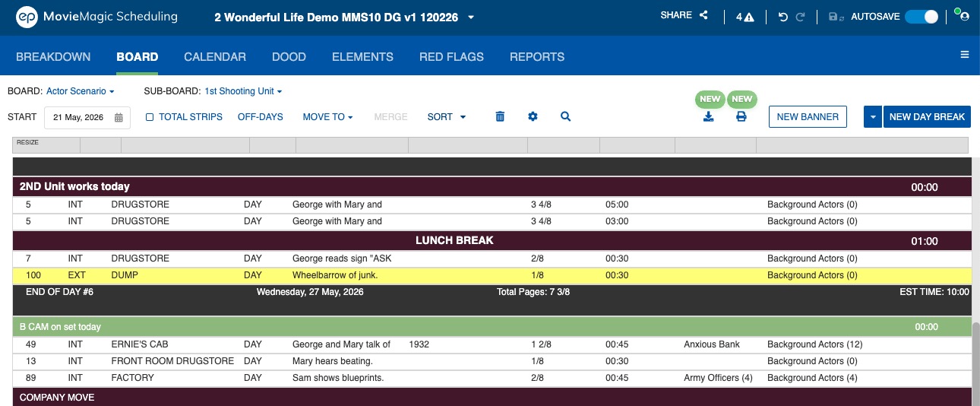
Task: Select the B CAM on set today banner
Action: coord(492,327)
